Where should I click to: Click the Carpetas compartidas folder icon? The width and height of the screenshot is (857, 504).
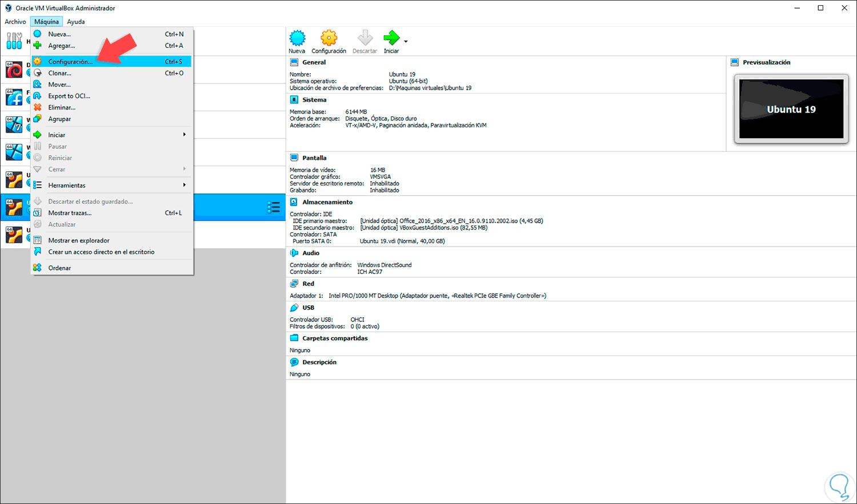pyautogui.click(x=294, y=338)
